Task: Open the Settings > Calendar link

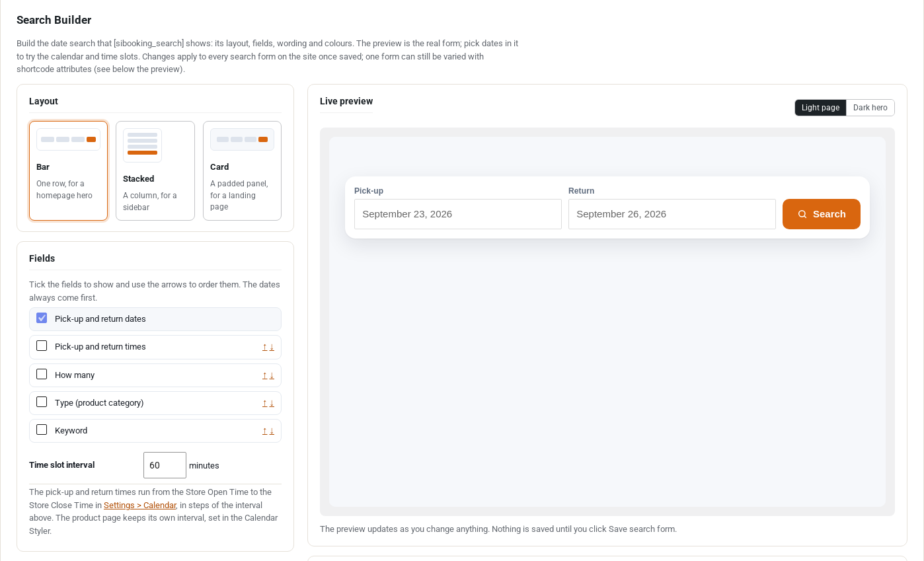Action: click(140, 505)
